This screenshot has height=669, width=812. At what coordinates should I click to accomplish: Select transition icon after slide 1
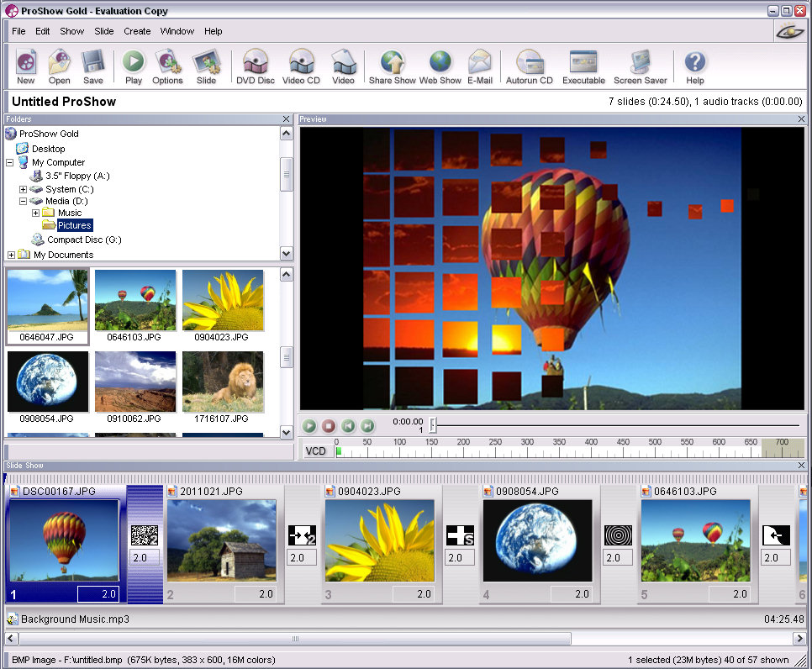145,535
